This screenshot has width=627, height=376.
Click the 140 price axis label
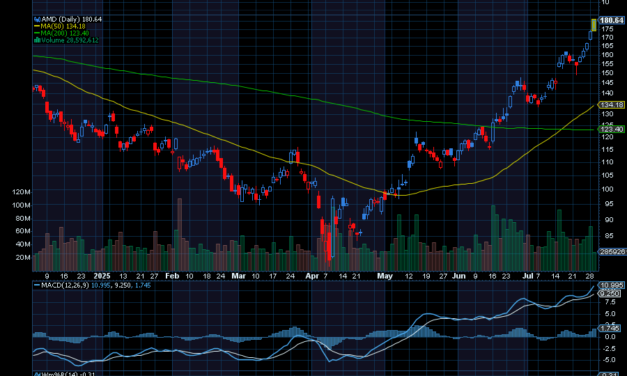607,93
